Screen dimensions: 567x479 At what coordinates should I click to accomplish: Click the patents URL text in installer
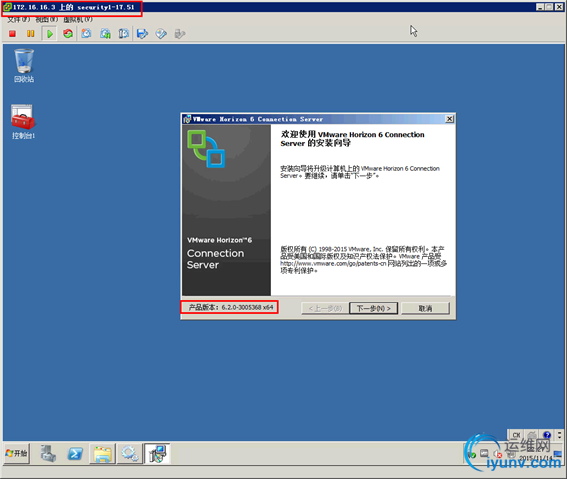click(333, 264)
